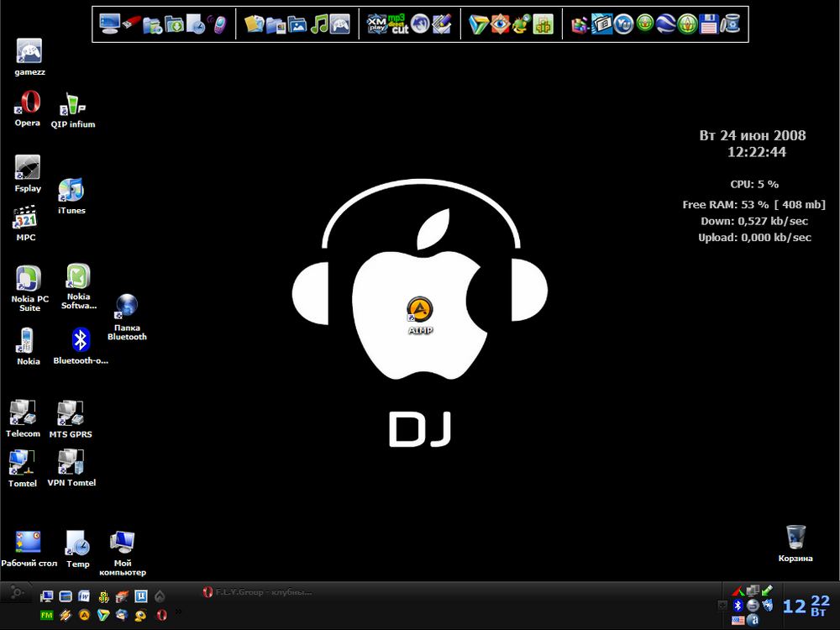Click the blue Yu circle icon in the dock

point(623,24)
